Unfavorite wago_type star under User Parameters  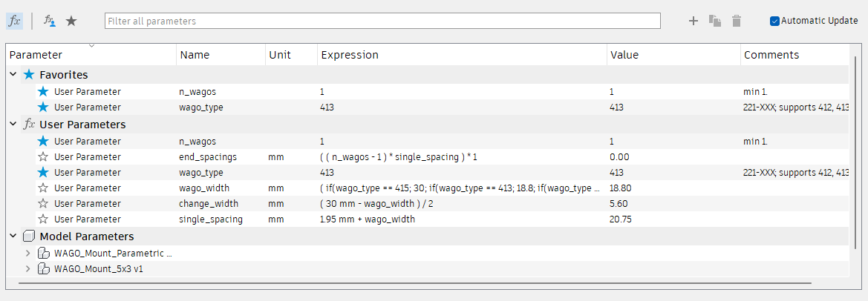pos(43,172)
